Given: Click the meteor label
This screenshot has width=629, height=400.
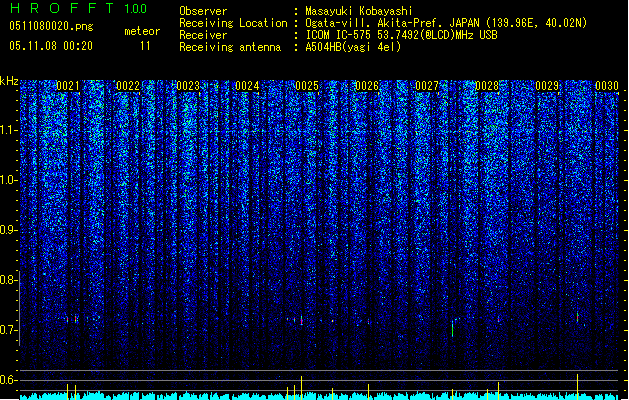Looking at the screenshot, I should click(x=142, y=31).
